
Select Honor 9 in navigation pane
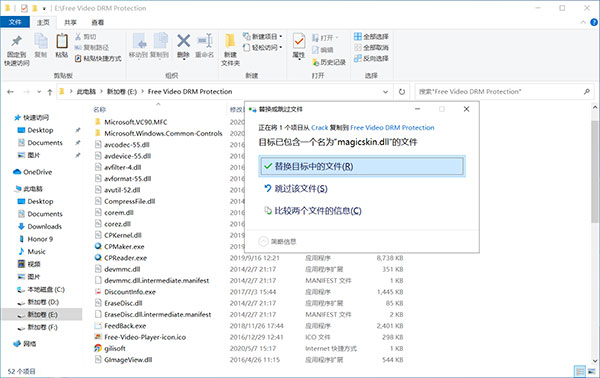click(x=36, y=239)
